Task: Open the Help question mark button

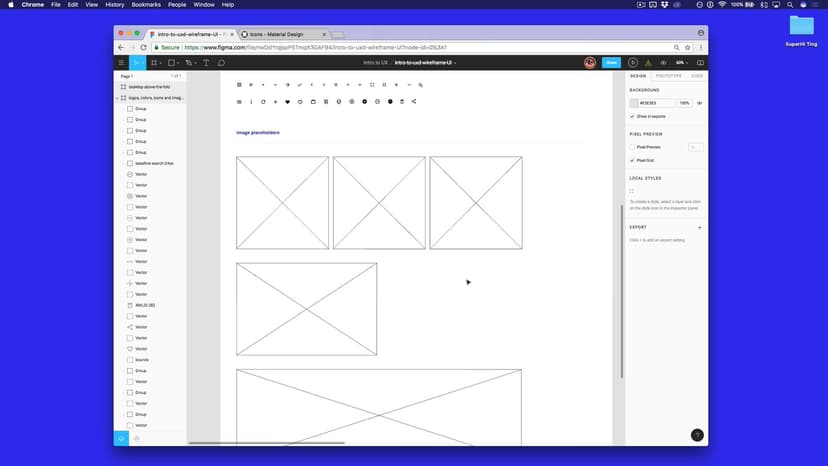Action: (697, 435)
